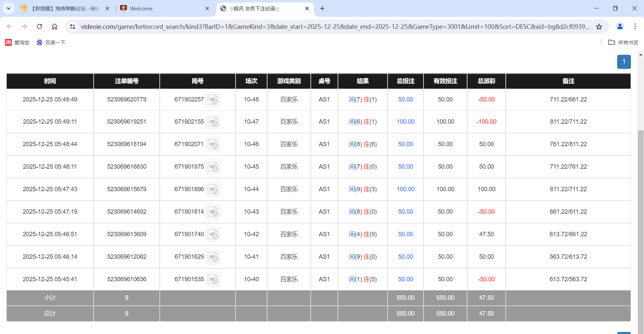Viewport: 644px width, 334px height.
Task: Open site information for videoie.com
Action: (72, 27)
